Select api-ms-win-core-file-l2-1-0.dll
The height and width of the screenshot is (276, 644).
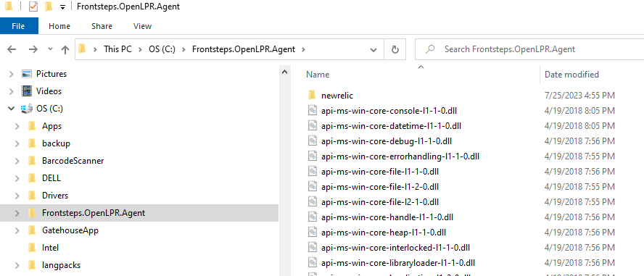(x=380, y=202)
